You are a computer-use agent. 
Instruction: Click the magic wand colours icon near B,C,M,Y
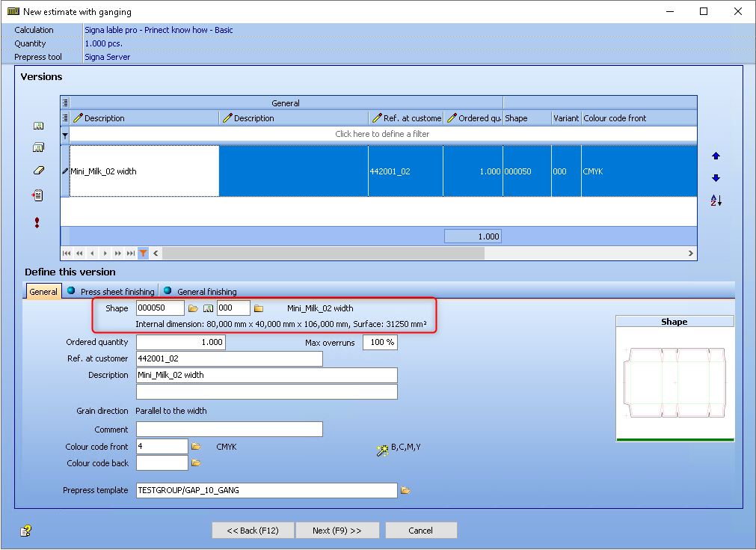[x=382, y=450]
